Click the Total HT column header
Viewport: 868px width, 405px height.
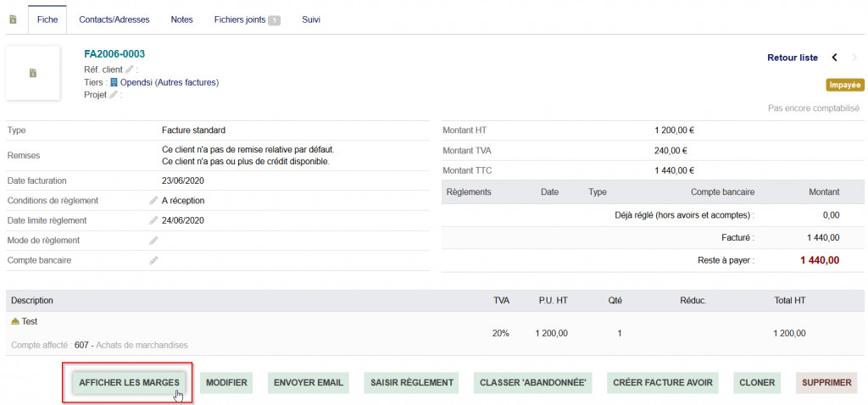click(790, 301)
